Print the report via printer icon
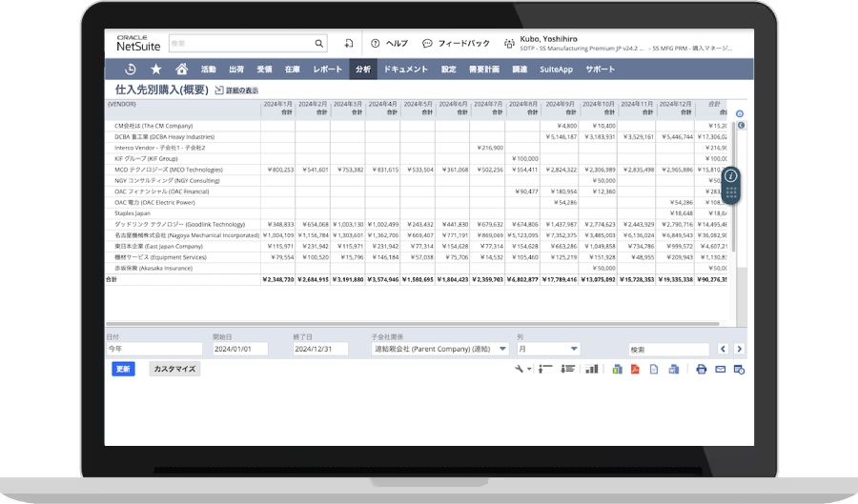The height and width of the screenshot is (504, 858). point(701,370)
